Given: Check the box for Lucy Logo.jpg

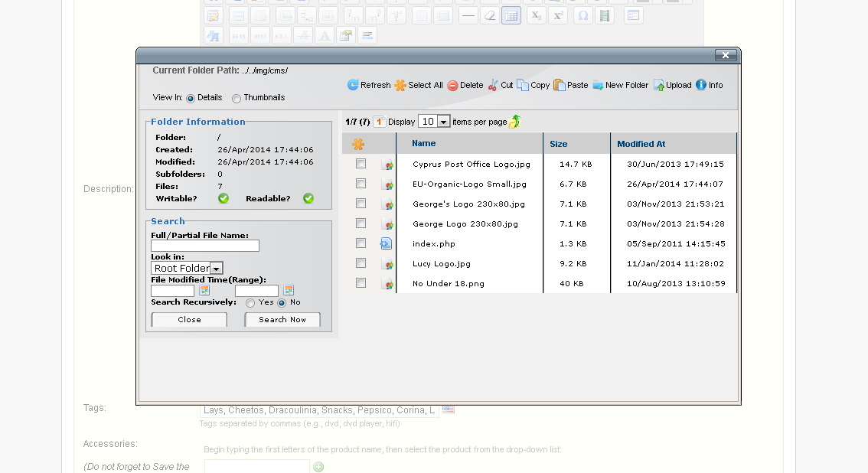Looking at the screenshot, I should coord(361,263).
